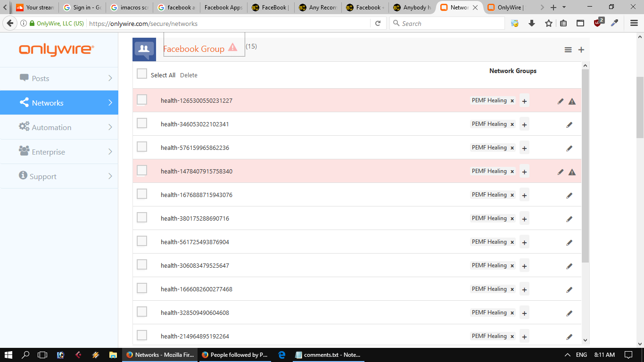
Task: Click the Facebook Group network icon
Action: (144, 49)
